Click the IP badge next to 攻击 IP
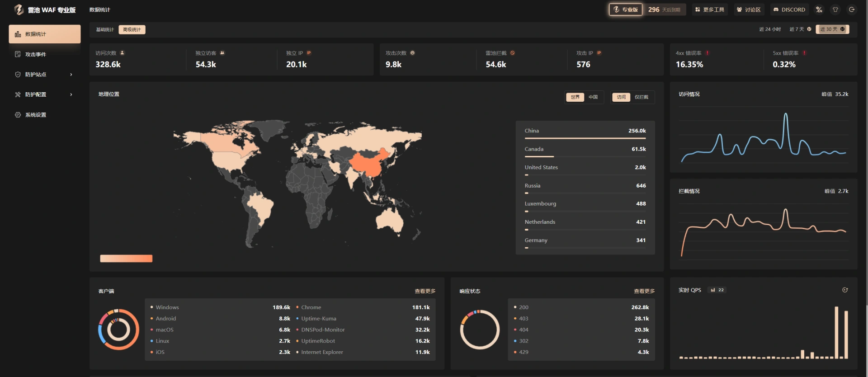The height and width of the screenshot is (377, 868). [x=599, y=53]
